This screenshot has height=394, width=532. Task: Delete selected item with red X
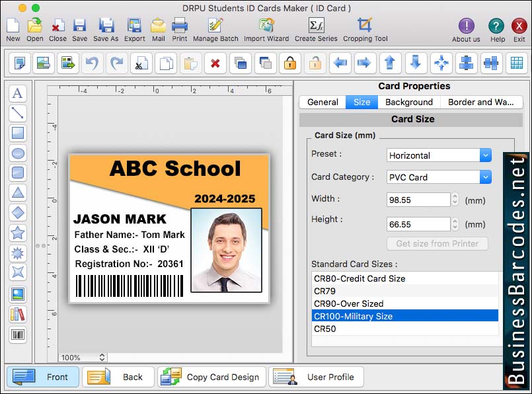pyautogui.click(x=215, y=63)
